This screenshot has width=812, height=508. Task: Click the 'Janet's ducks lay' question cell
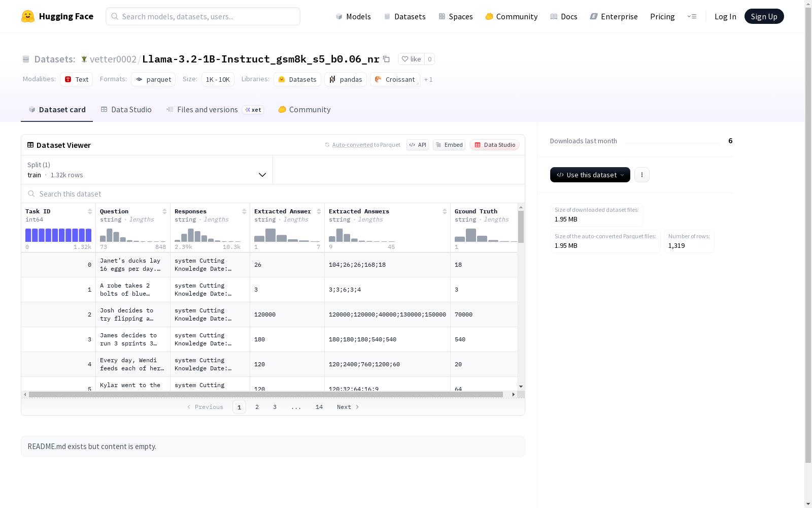(x=133, y=265)
